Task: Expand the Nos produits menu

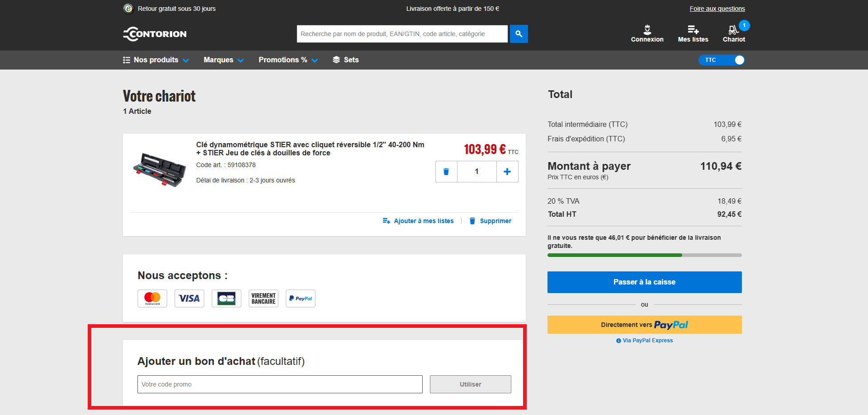Action: (x=156, y=60)
